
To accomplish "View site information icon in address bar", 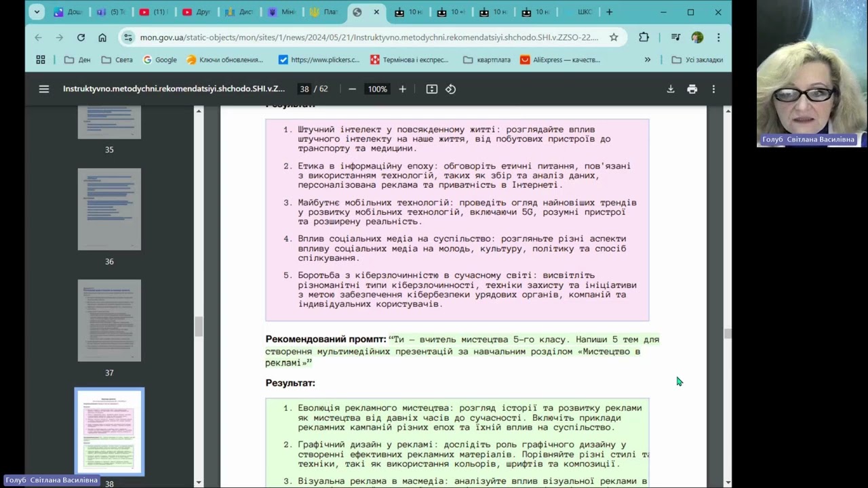I will (127, 37).
